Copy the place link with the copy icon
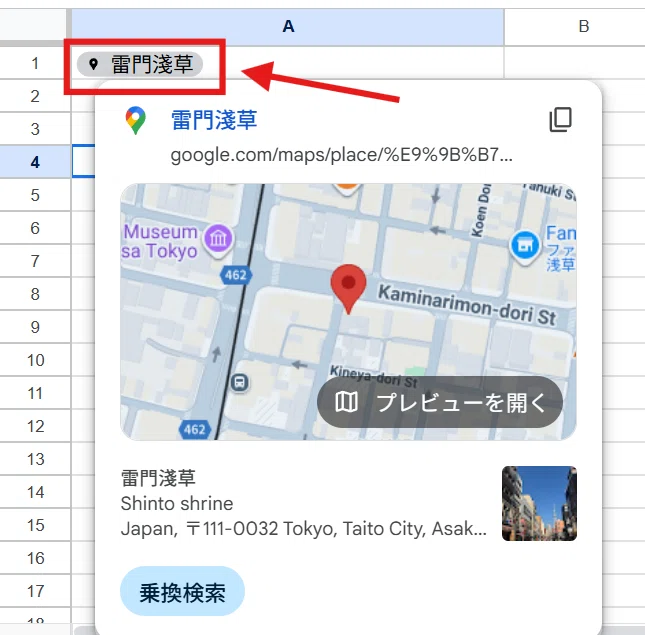645x635 pixels. tap(560, 120)
